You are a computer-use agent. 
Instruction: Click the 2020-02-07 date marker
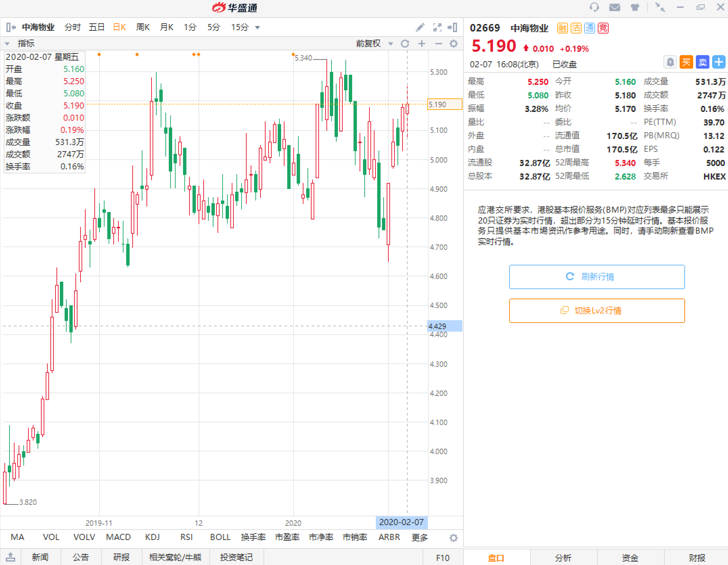[x=401, y=522]
